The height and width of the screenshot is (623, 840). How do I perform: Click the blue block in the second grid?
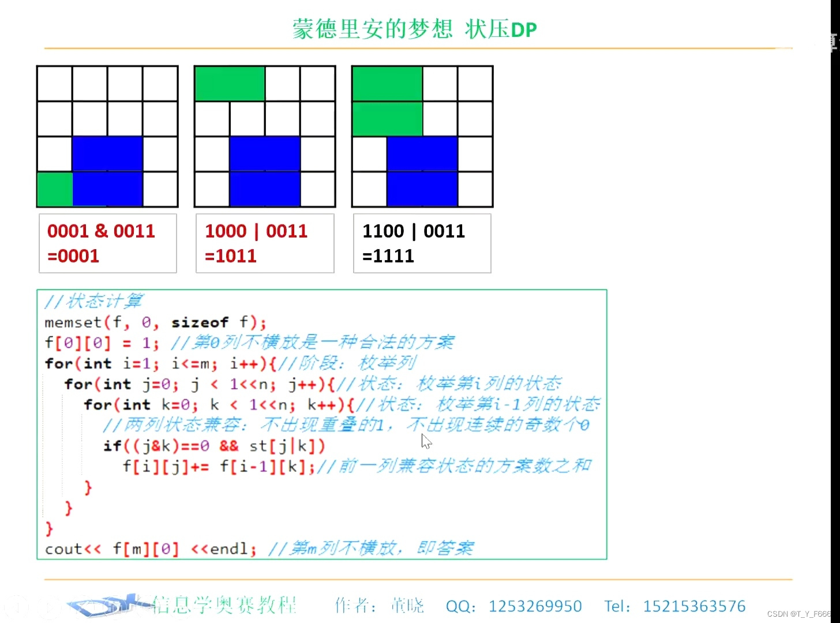click(265, 171)
